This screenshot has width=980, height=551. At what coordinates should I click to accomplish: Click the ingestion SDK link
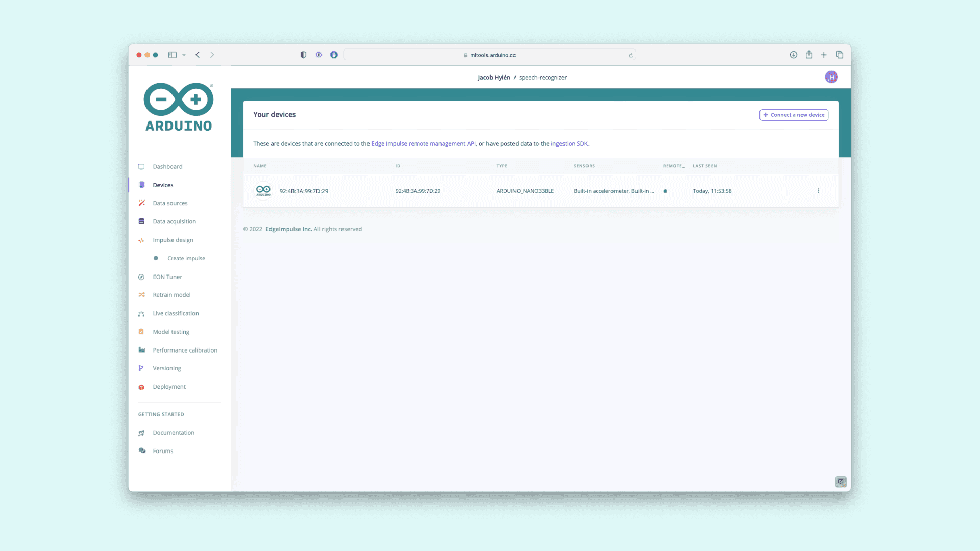[x=569, y=144]
